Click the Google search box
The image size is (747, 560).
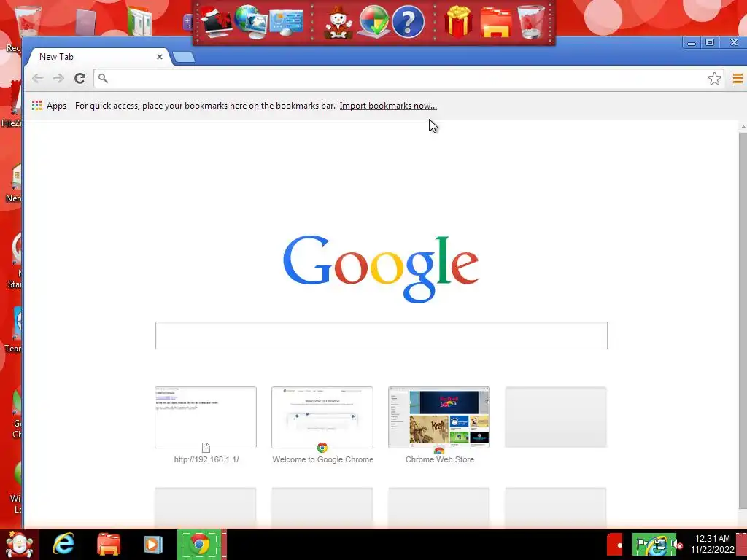point(381,335)
